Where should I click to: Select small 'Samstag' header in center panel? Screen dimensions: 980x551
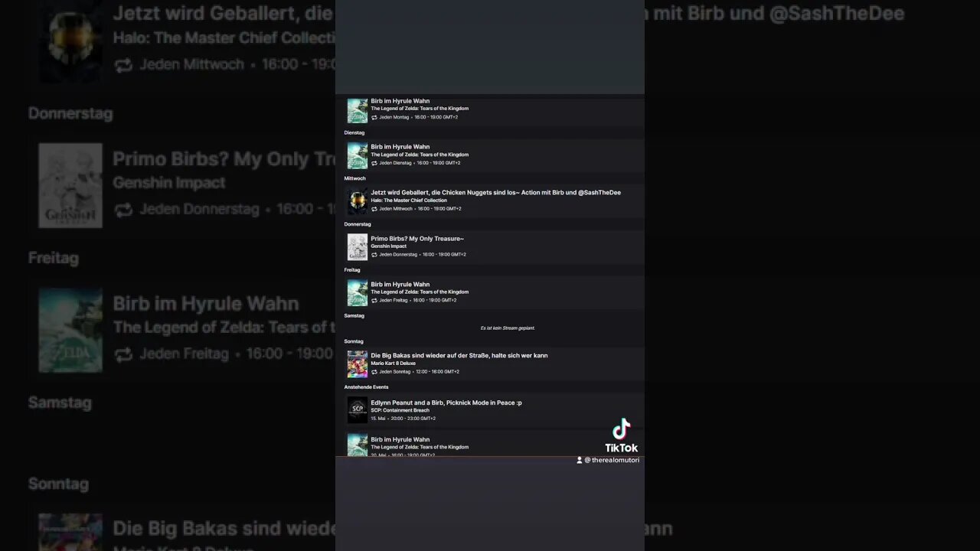(354, 316)
